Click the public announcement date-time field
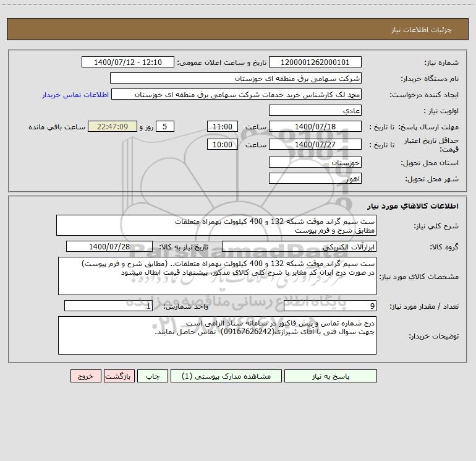This screenshot has width=476, height=461. [x=128, y=62]
